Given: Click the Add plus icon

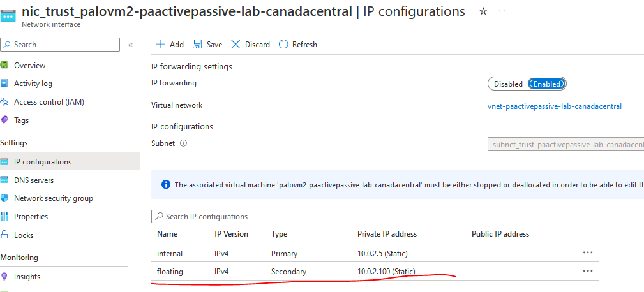Looking at the screenshot, I should [160, 45].
